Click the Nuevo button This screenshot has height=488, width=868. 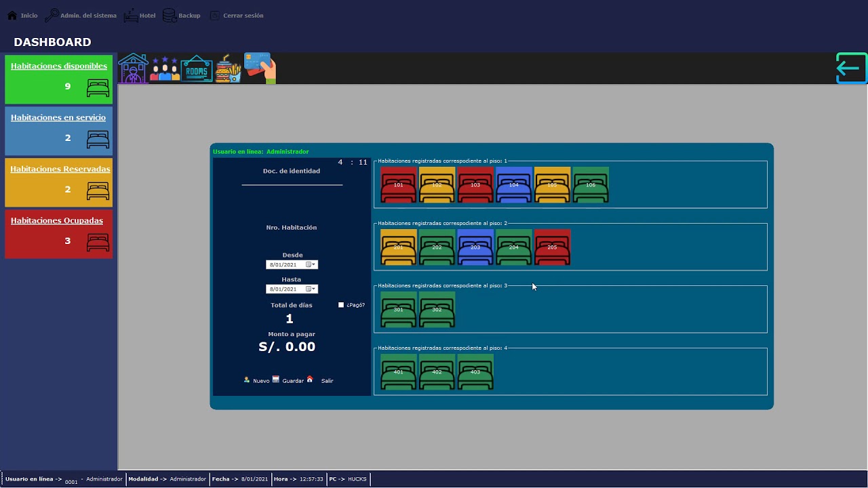click(x=256, y=380)
